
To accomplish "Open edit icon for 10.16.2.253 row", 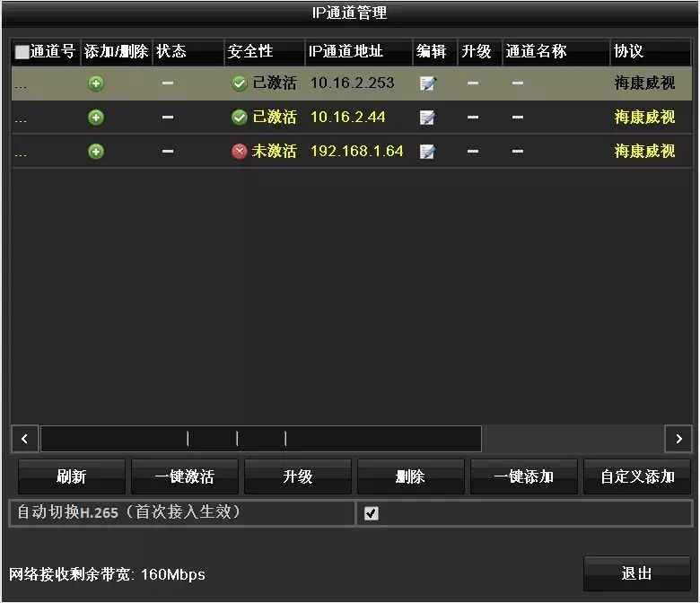I will 428,83.
